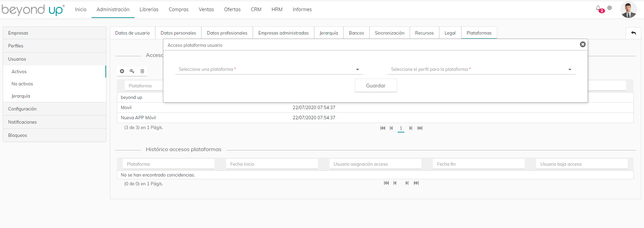The height and width of the screenshot is (228, 644).
Task: Go to last page of the access list
Action: coord(420,128)
